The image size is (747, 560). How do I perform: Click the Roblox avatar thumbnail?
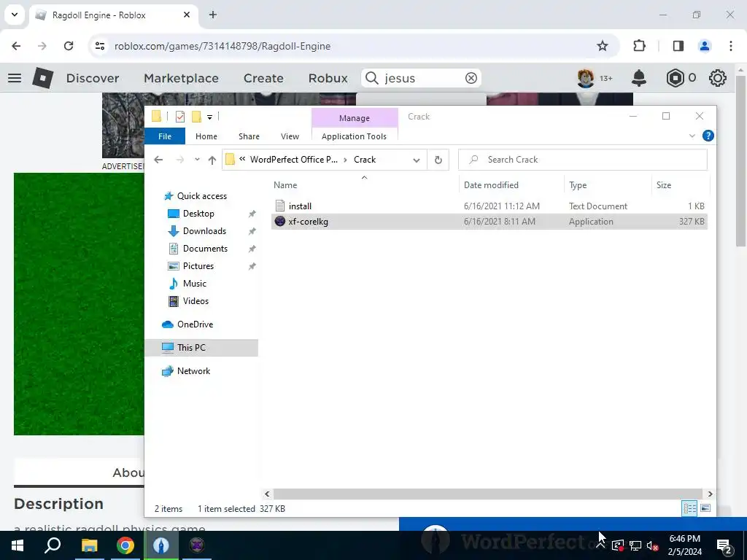586,78
